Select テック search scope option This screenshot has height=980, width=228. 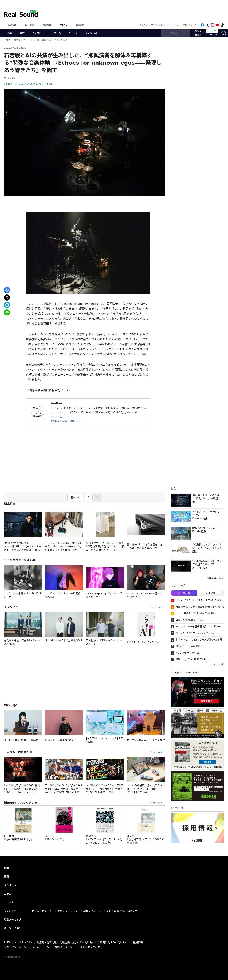(x=212, y=31)
